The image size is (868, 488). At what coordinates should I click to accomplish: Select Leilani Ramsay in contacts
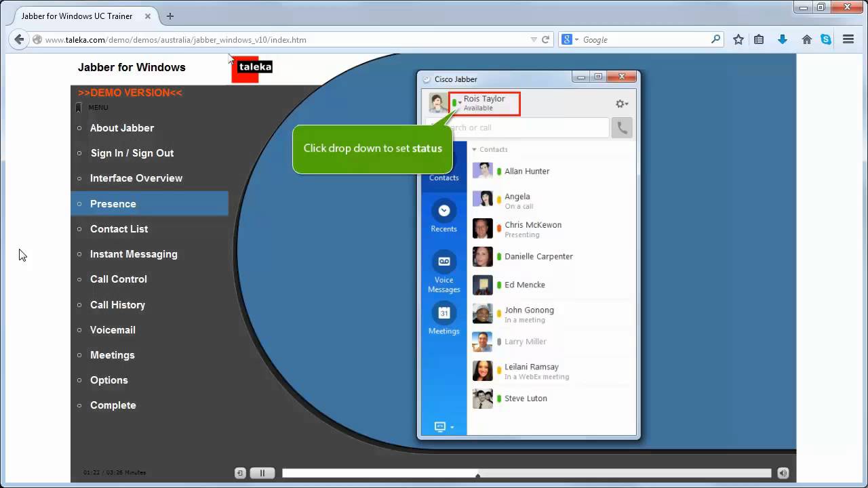tap(551, 371)
